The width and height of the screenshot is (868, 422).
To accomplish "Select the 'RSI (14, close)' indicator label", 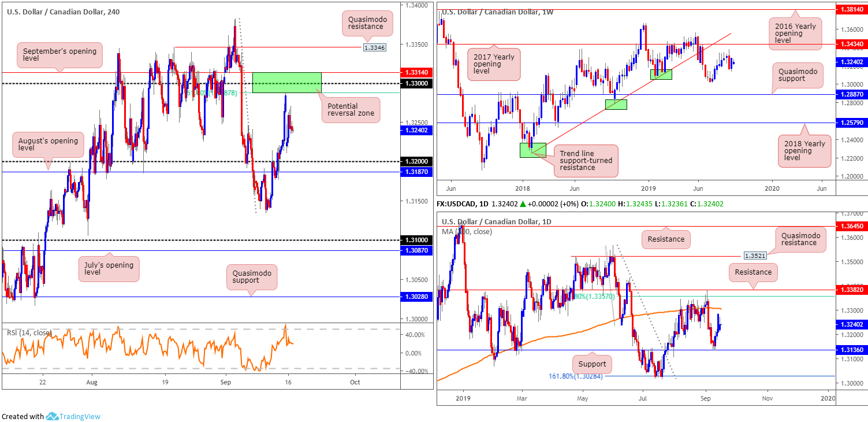I will [x=29, y=332].
